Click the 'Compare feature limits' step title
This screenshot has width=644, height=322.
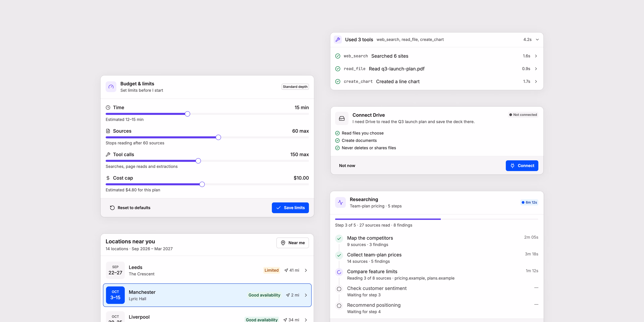pyautogui.click(x=372, y=272)
